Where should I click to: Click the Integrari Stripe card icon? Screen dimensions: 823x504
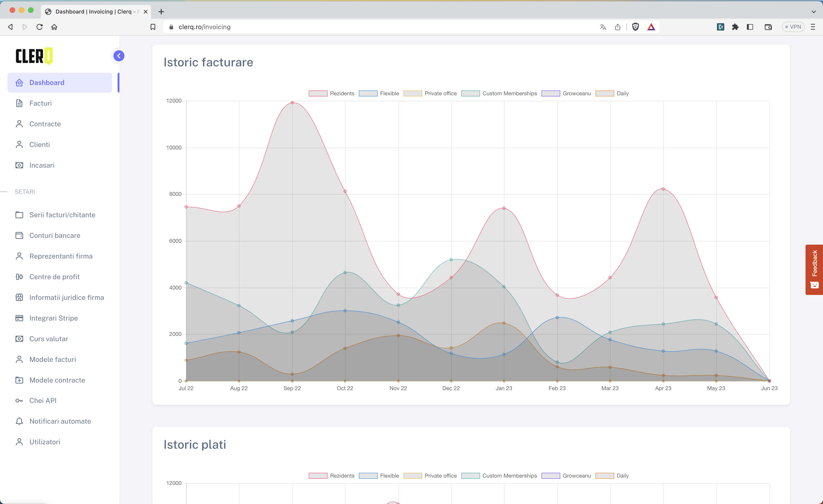click(x=19, y=318)
